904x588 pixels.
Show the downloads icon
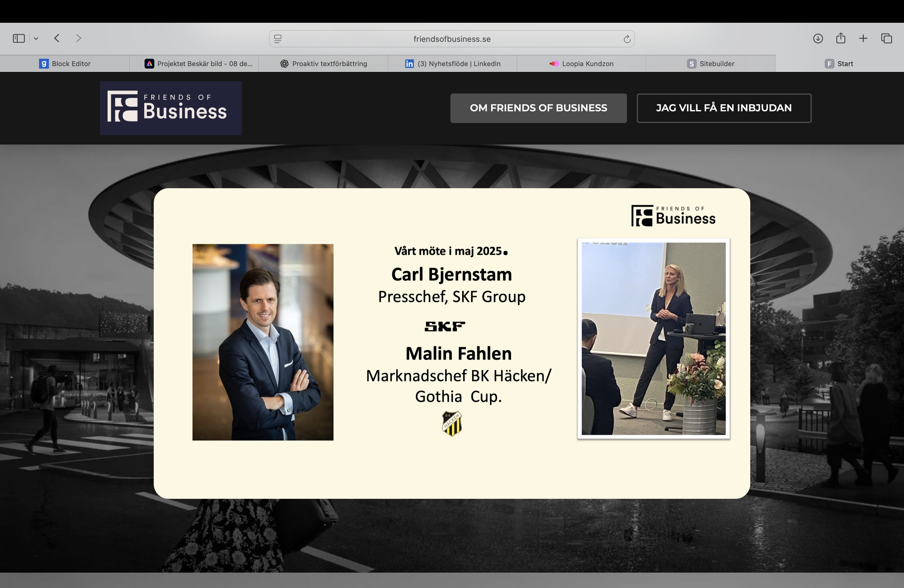click(x=818, y=38)
